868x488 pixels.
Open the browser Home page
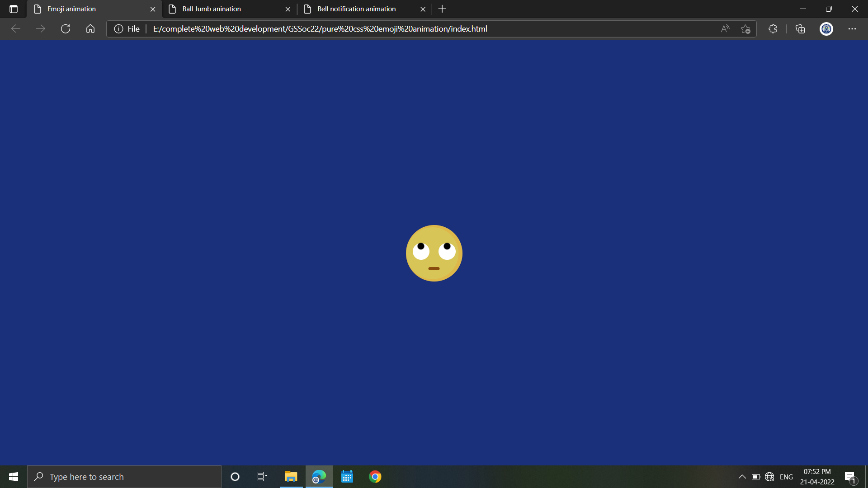(x=90, y=28)
